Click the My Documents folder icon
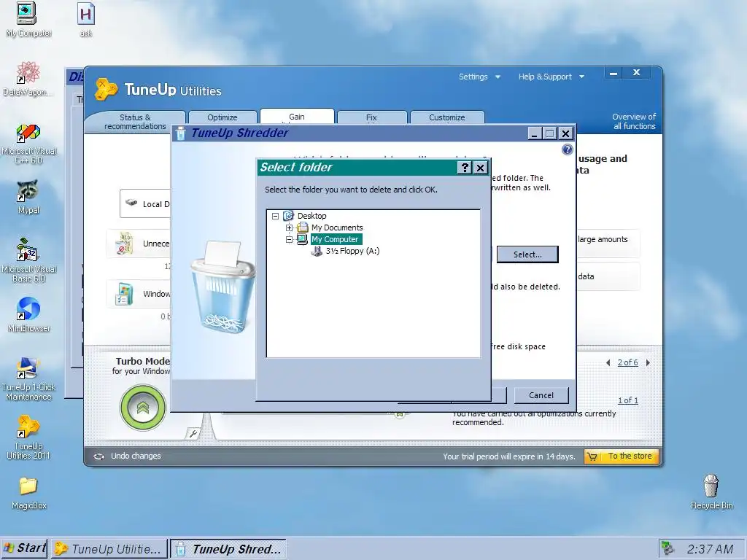The width and height of the screenshot is (747, 560). [x=303, y=227]
